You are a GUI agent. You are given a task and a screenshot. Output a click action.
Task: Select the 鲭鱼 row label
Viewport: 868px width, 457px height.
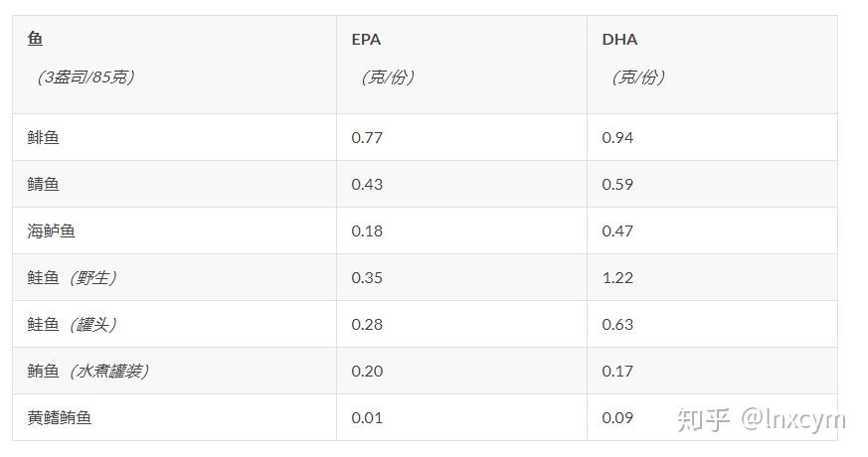coord(44,184)
